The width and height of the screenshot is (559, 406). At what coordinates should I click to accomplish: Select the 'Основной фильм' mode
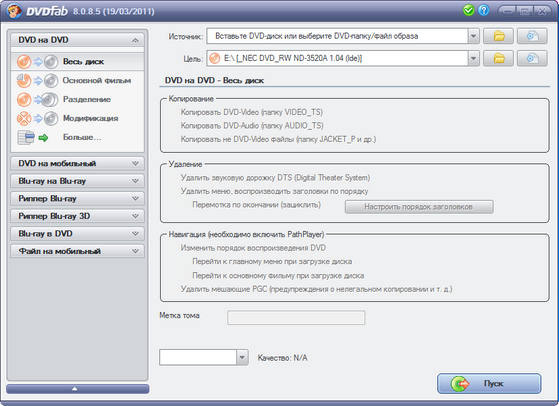tap(78, 81)
